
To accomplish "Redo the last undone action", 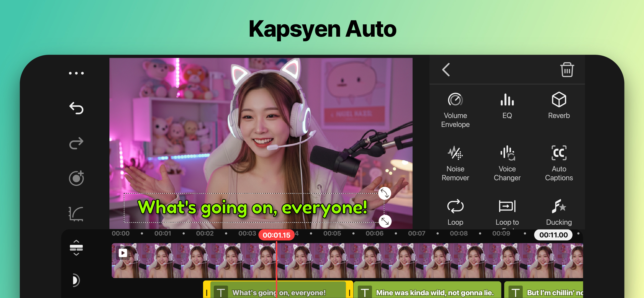I will point(76,143).
